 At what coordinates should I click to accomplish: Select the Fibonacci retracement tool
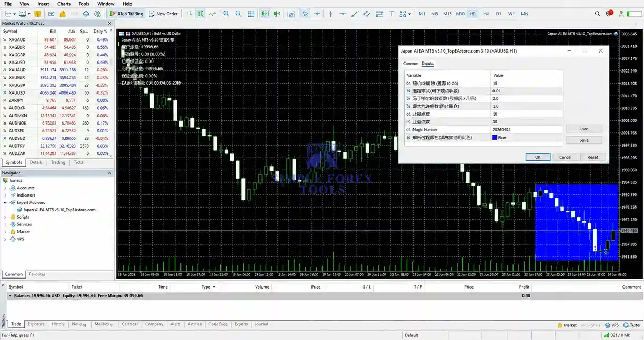[380, 14]
